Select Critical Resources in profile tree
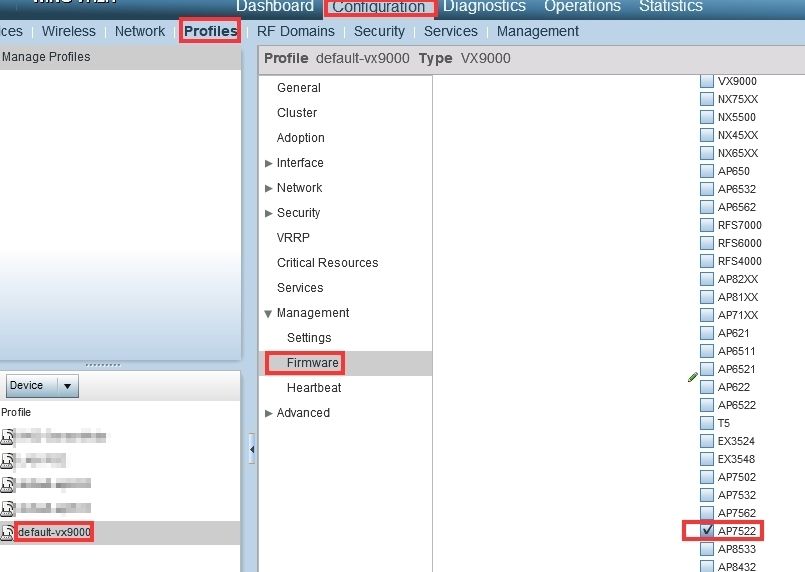805x572 pixels. 328,263
